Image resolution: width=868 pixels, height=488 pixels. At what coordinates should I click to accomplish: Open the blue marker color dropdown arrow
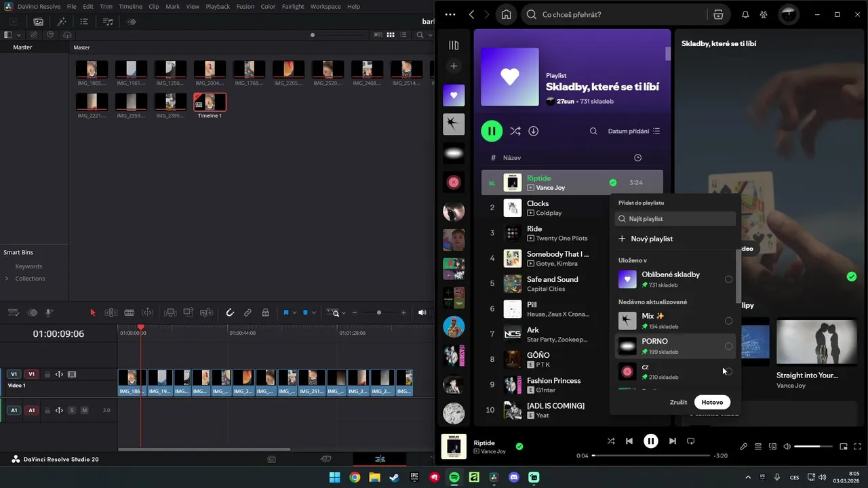[x=314, y=313]
